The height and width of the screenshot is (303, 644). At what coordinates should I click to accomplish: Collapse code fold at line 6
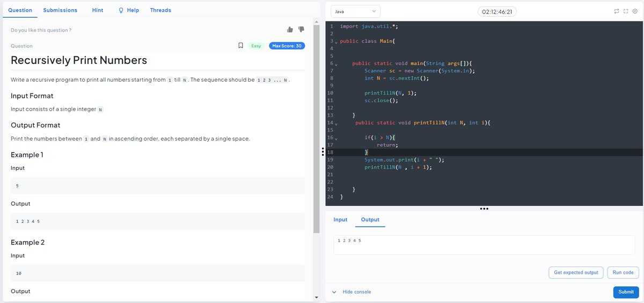(x=336, y=64)
